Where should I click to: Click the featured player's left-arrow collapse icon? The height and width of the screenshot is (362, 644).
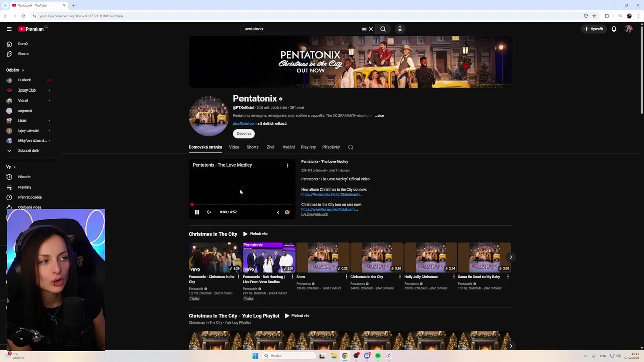pos(278,212)
